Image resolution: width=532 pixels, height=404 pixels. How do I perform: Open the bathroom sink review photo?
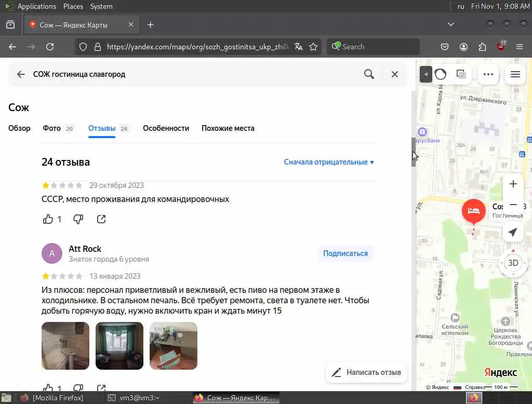point(65,346)
